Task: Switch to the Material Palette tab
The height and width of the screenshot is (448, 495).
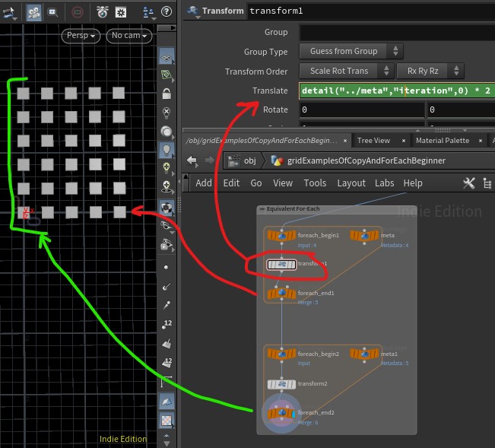Action: pos(442,140)
